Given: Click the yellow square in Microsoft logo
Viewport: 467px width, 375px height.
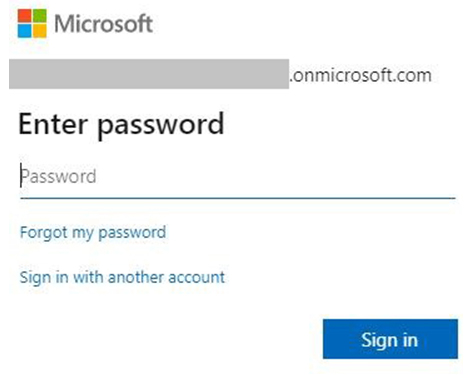Looking at the screenshot, I should [x=40, y=31].
